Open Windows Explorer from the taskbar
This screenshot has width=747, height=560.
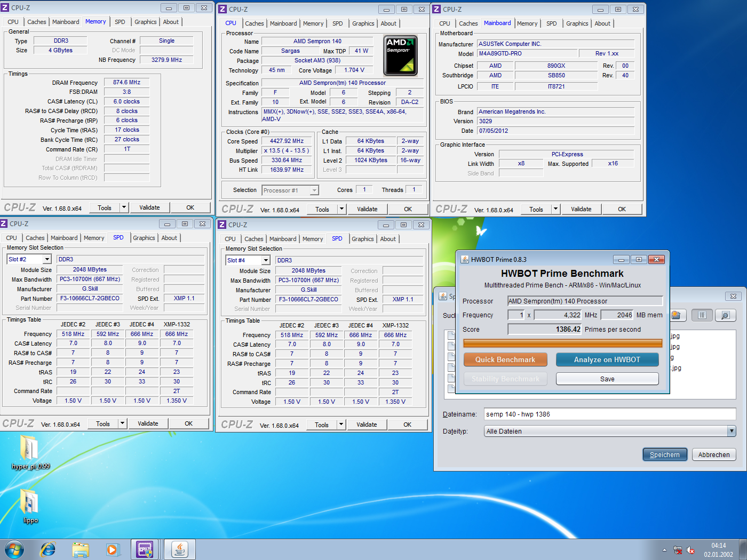point(81,549)
